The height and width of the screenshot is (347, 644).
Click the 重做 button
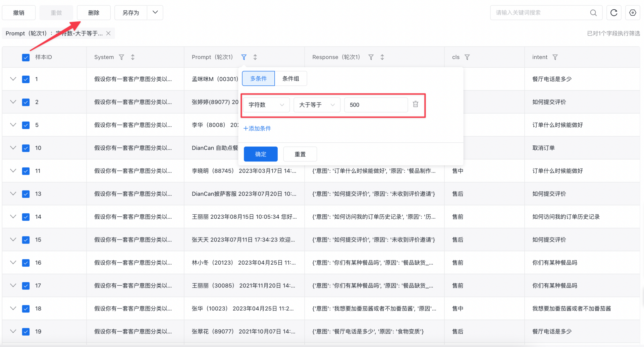[x=56, y=13]
